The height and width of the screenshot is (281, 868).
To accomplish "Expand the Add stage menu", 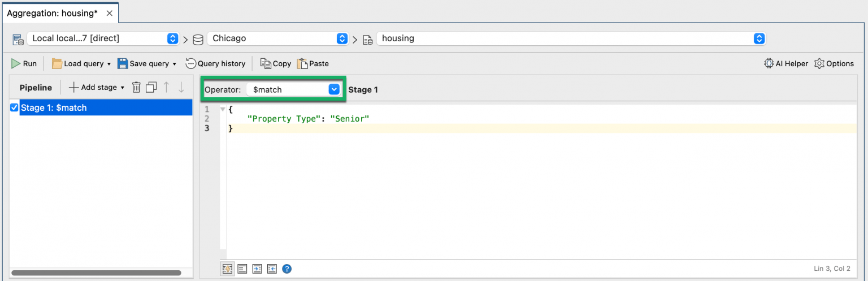I will (x=96, y=87).
